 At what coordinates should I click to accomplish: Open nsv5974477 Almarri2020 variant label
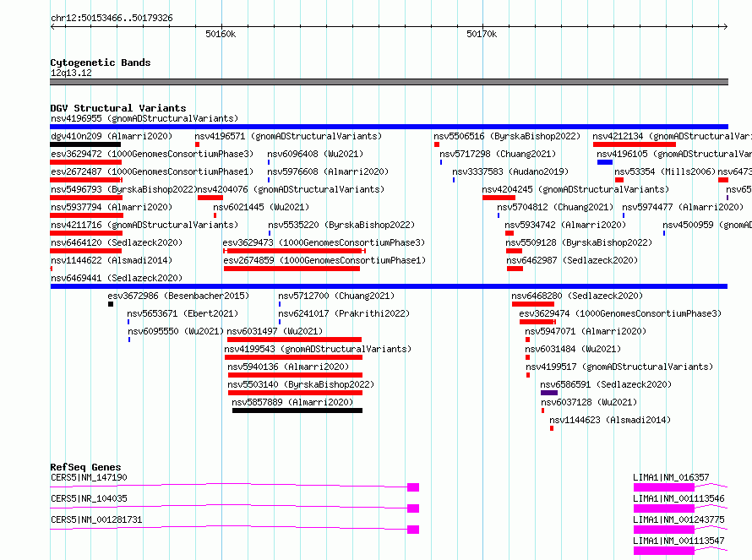683,207
